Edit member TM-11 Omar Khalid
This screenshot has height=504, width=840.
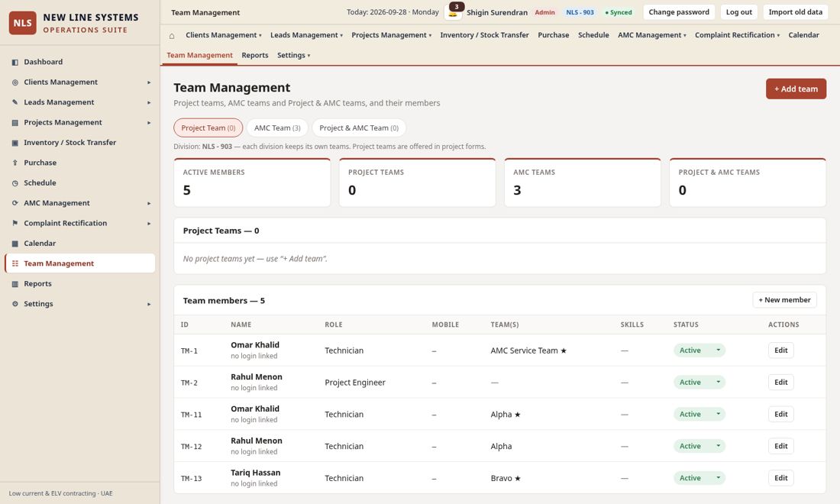pyautogui.click(x=781, y=414)
